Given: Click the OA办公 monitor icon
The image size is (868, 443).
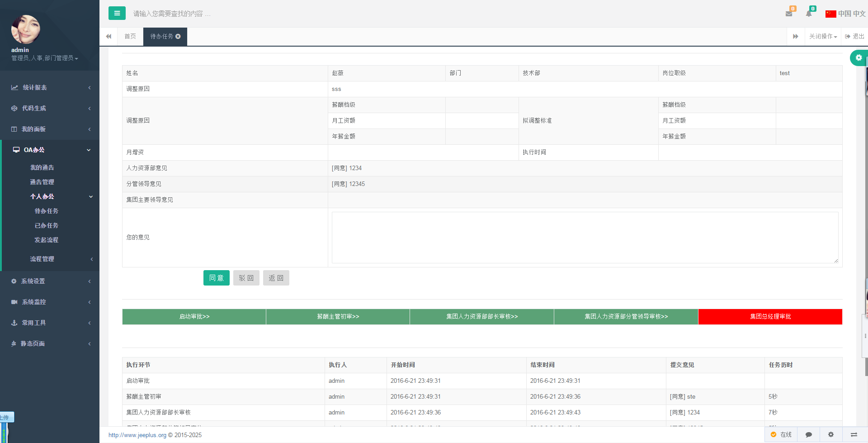Looking at the screenshot, I should click(x=16, y=150).
